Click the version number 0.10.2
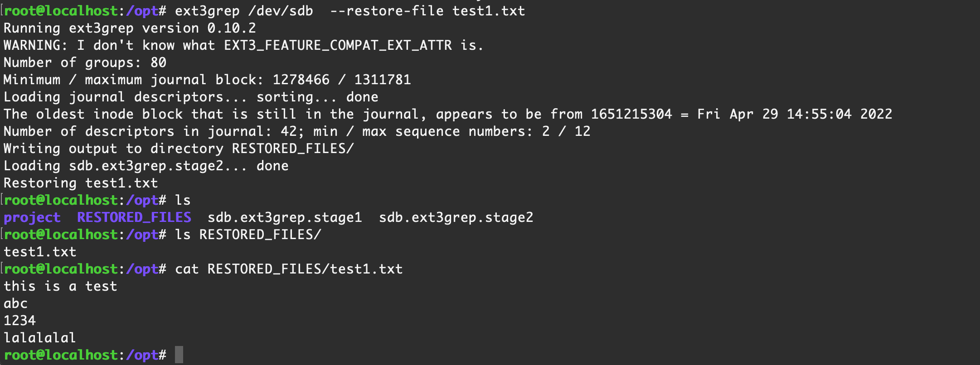980x365 pixels. click(232, 28)
